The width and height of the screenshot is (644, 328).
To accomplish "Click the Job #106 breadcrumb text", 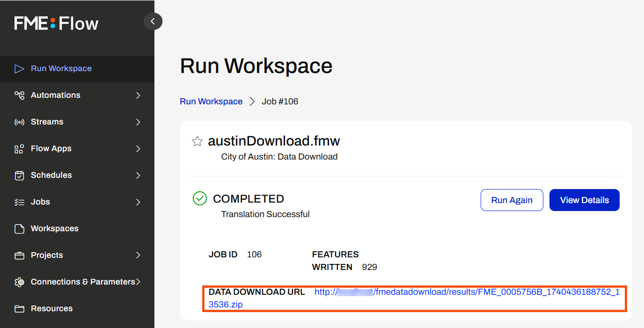I will tap(280, 102).
